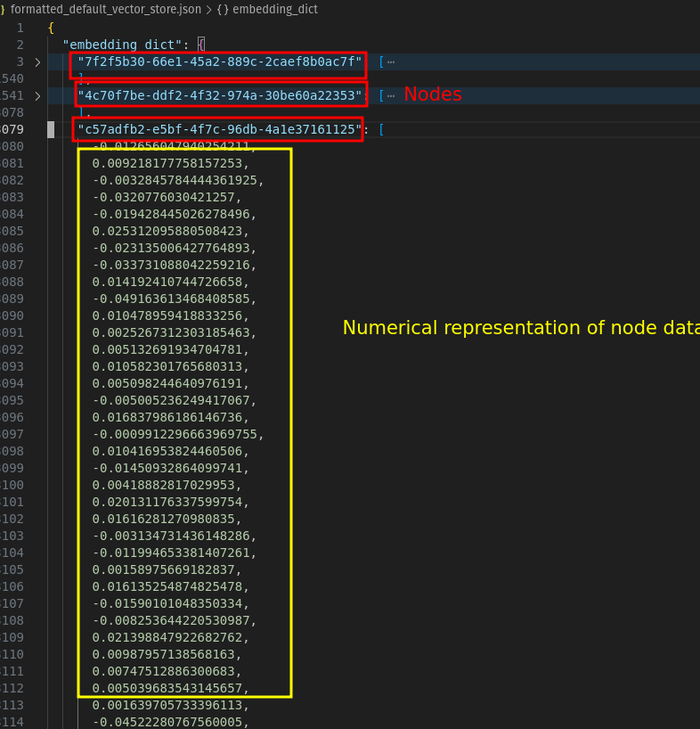The width and height of the screenshot is (700, 729).
Task: Expand the folded 4c70f7be node array
Action: 37,95
